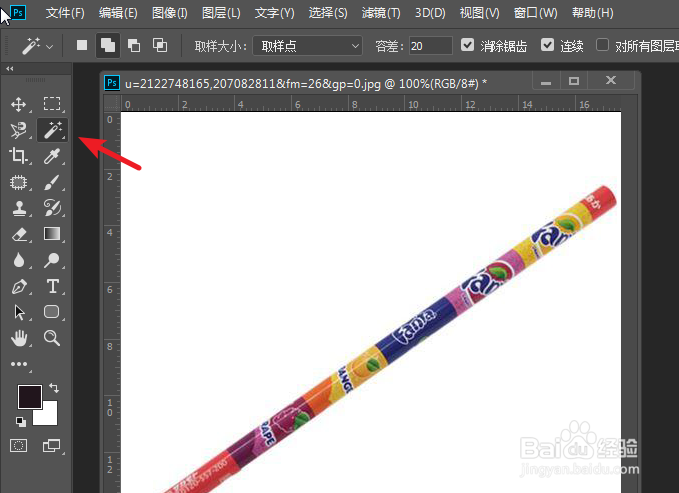
Task: Collapse the toolbox with double-arrow
Action: point(10,68)
